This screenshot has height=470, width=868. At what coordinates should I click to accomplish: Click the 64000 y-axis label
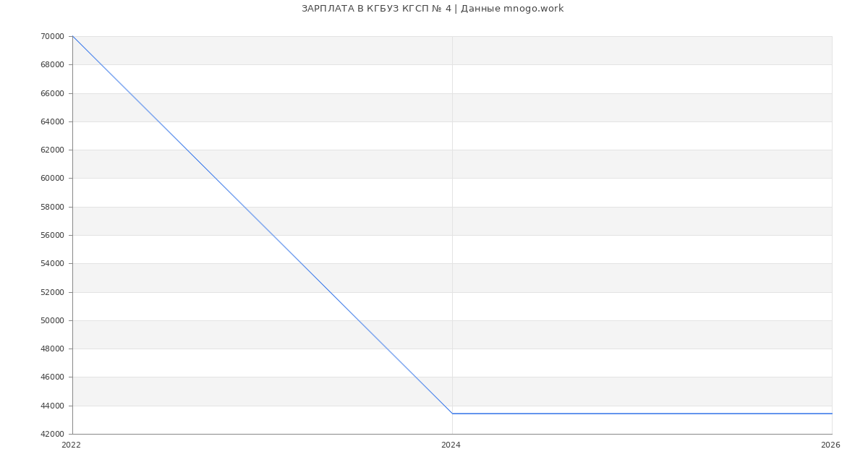[53, 121]
